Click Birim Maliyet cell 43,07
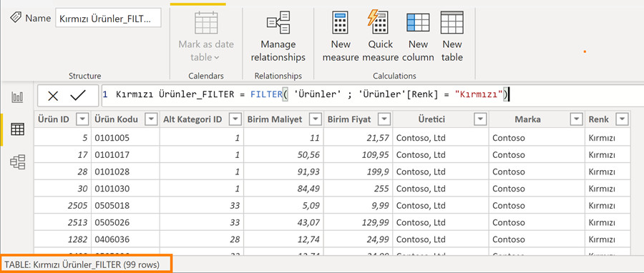644x273 pixels. (x=283, y=222)
